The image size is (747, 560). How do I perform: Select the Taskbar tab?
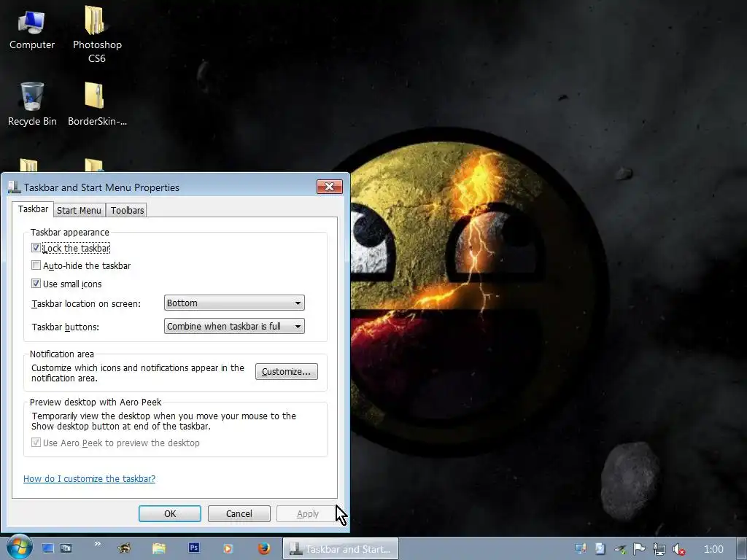tap(33, 209)
